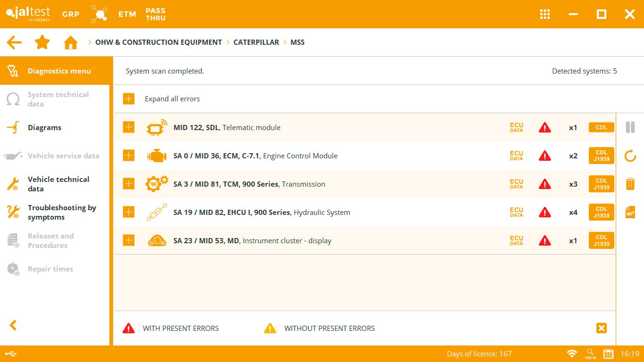Expand the Telematic module row
Viewport: 644px width, 362px height.
pos(129,127)
